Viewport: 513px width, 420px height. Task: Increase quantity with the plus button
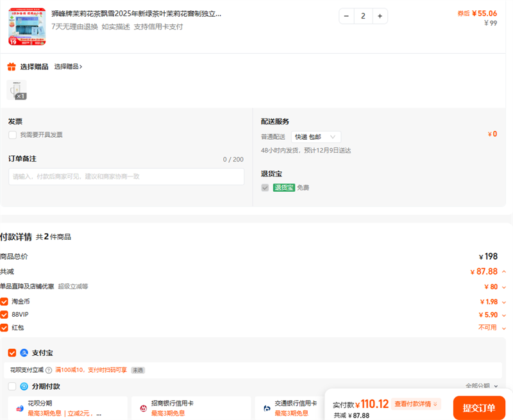point(380,16)
